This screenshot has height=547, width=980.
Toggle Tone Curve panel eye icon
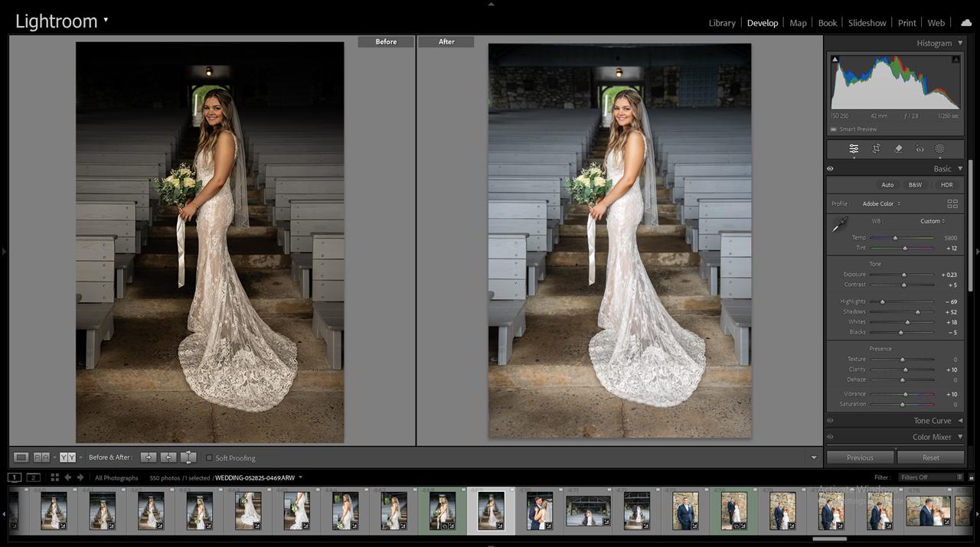(830, 421)
